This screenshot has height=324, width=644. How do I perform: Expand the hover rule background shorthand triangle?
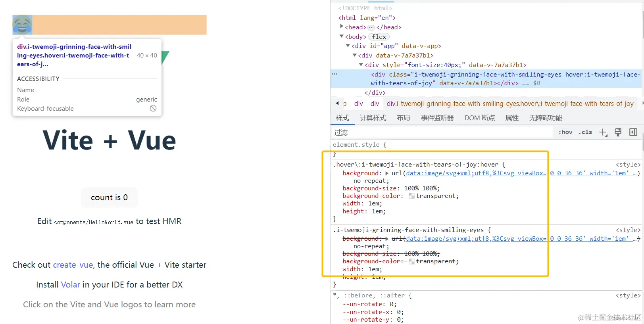click(387, 173)
